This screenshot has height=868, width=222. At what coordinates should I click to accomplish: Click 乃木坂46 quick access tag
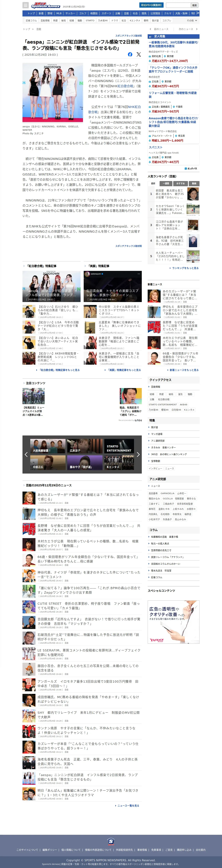click(x=154, y=410)
